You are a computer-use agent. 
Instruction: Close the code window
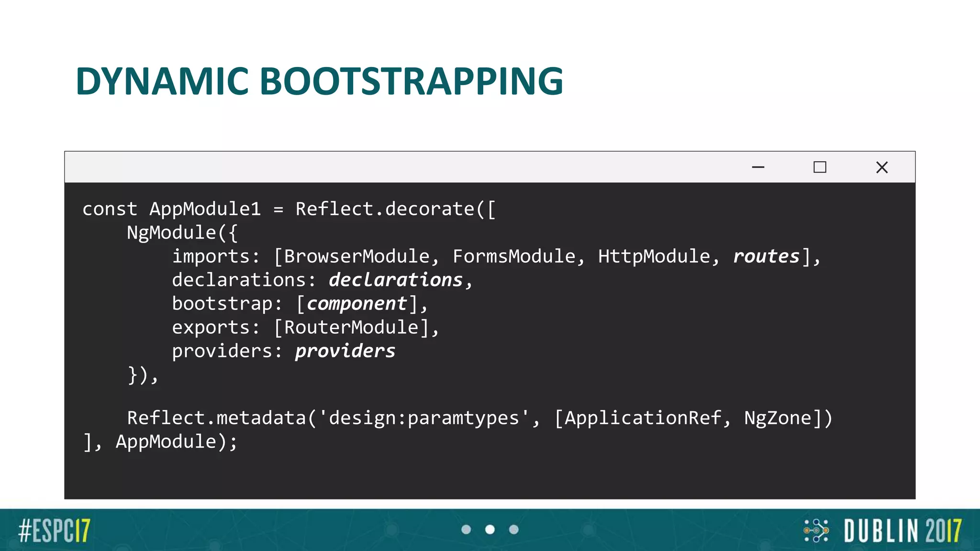(x=882, y=167)
